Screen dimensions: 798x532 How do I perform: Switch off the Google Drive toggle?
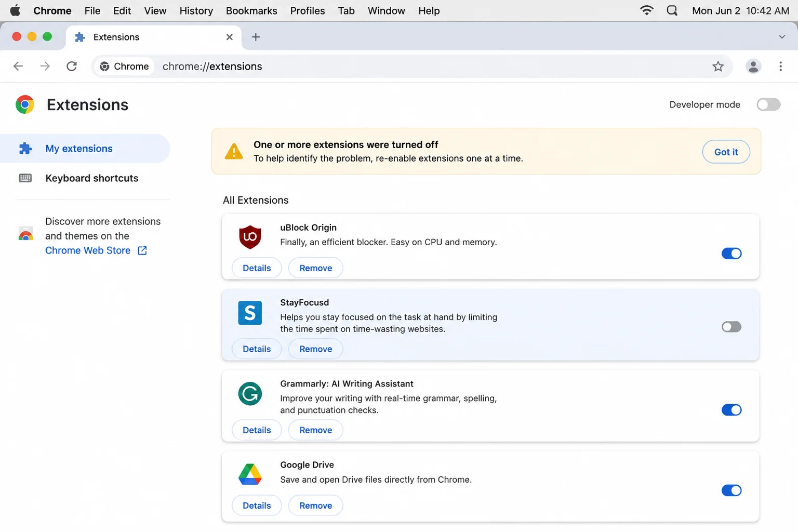click(x=731, y=490)
